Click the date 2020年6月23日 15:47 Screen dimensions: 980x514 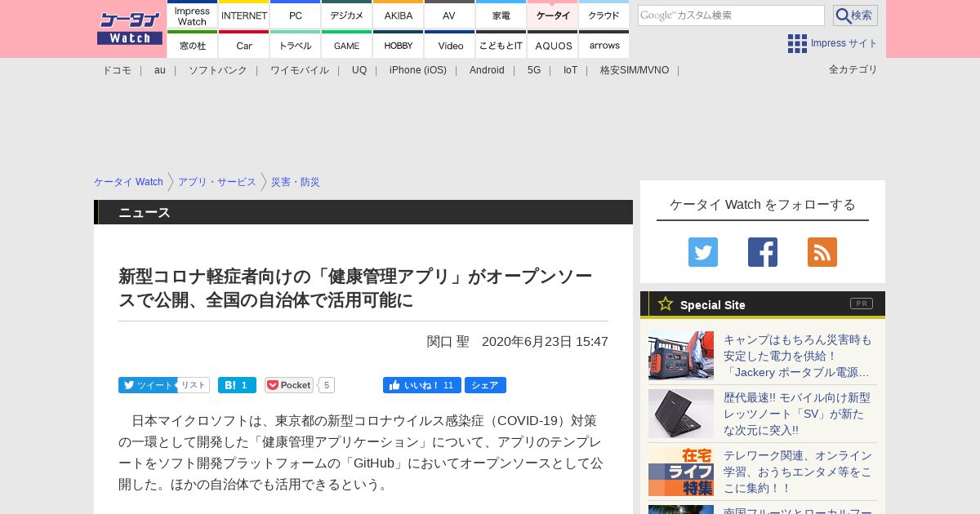point(545,342)
